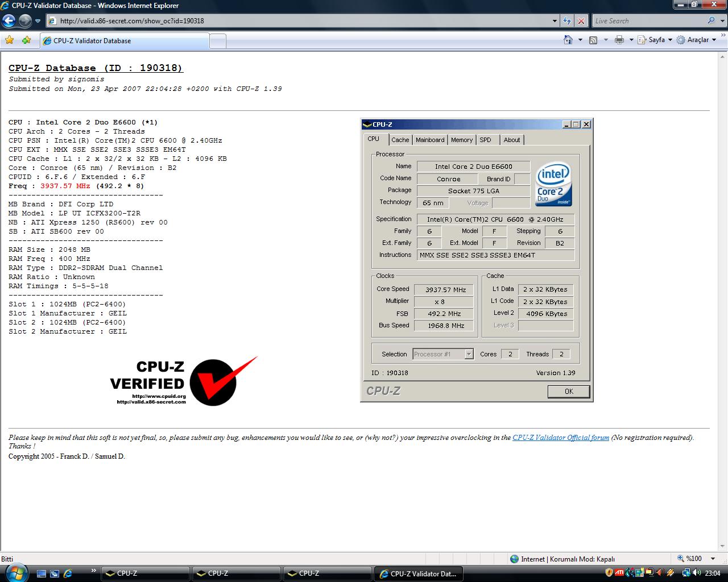Expand the RSS feeds dropdown arrow
Image resolution: width=728 pixels, height=582 pixels.
pos(605,40)
